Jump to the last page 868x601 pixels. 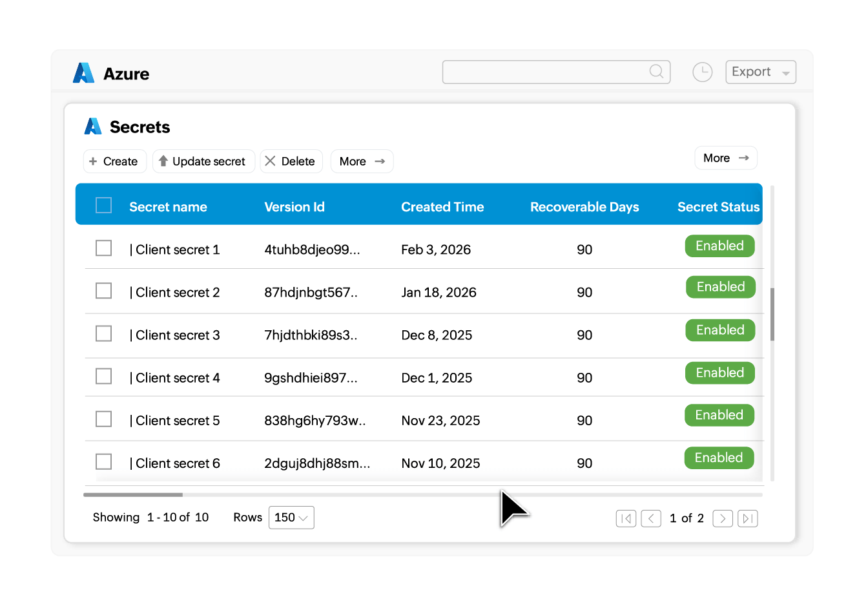(747, 518)
